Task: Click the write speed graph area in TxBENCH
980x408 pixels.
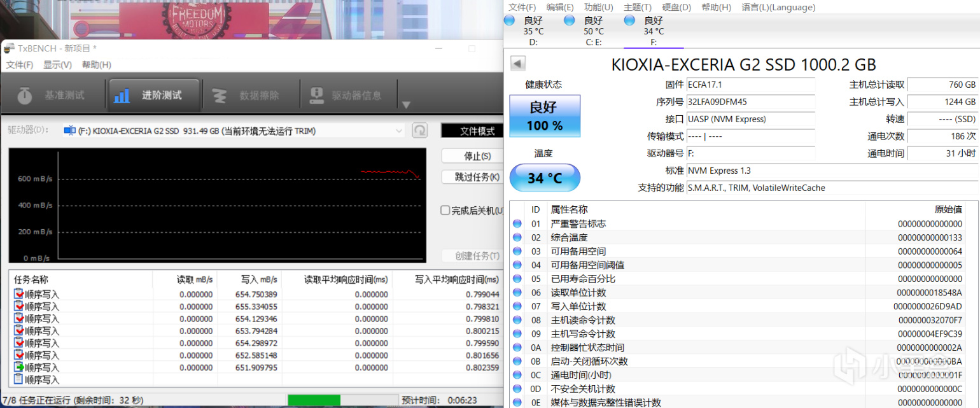Action: point(218,205)
